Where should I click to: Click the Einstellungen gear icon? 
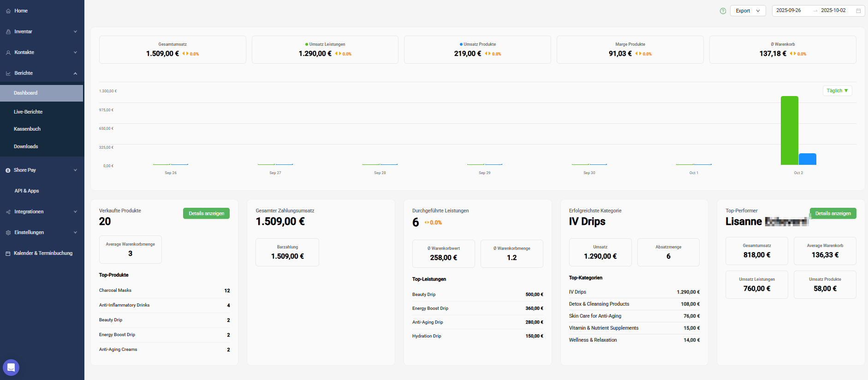[8, 233]
